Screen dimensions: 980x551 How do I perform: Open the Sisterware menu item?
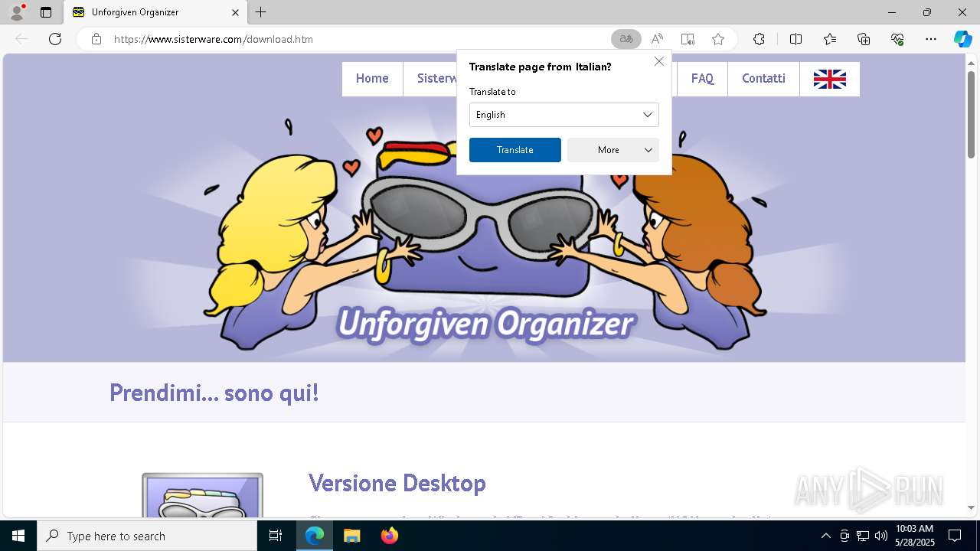[430, 79]
